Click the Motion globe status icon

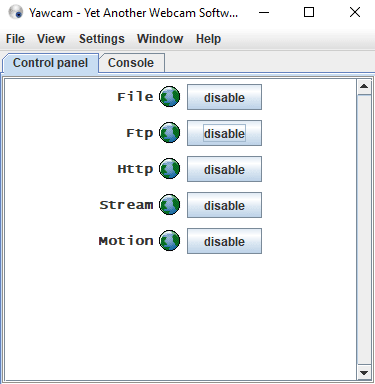point(169,241)
